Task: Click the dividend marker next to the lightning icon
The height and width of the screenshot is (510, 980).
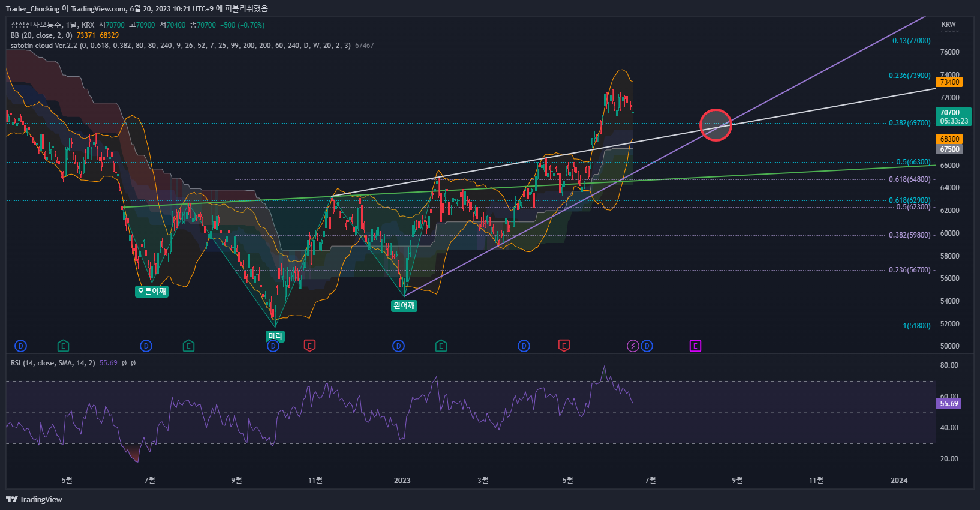Action: click(x=647, y=346)
